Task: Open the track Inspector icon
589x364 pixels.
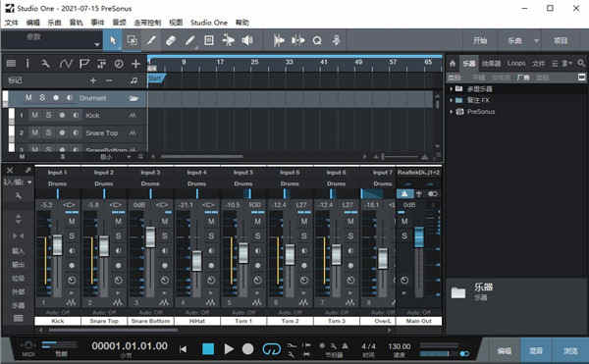Action: [27, 64]
